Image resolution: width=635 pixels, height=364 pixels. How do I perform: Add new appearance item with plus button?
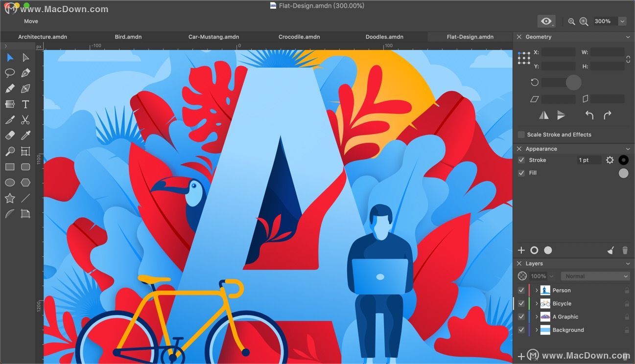tap(521, 250)
